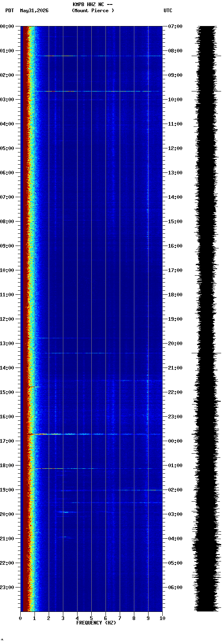Select 04:00 on the PDT time axis
224x644 pixels.
7,124
